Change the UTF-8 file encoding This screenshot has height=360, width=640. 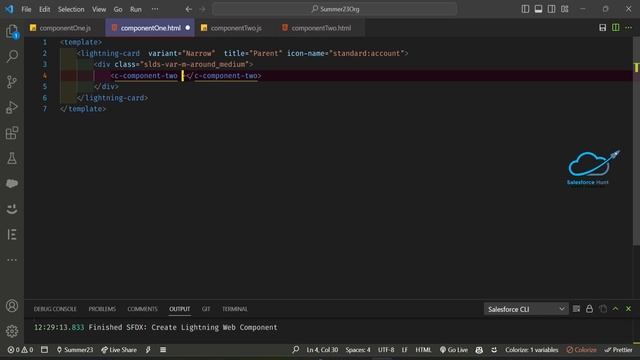click(386, 350)
